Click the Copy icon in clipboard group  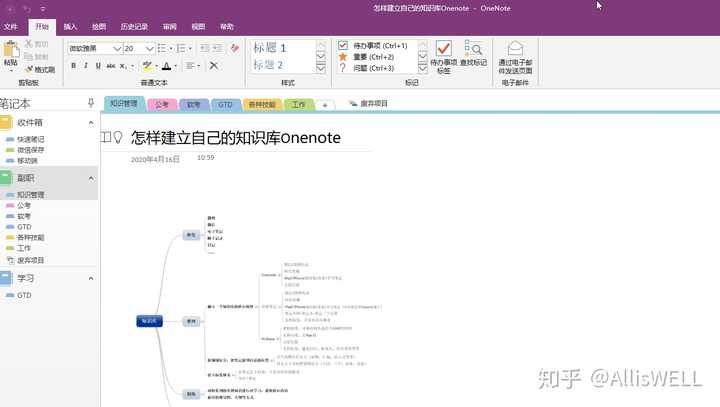pos(28,56)
